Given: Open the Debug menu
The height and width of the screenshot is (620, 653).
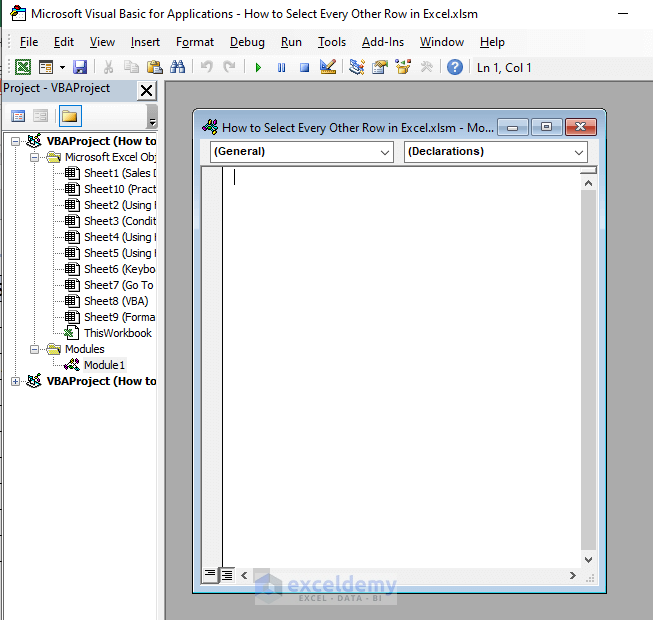Looking at the screenshot, I should tap(247, 42).
